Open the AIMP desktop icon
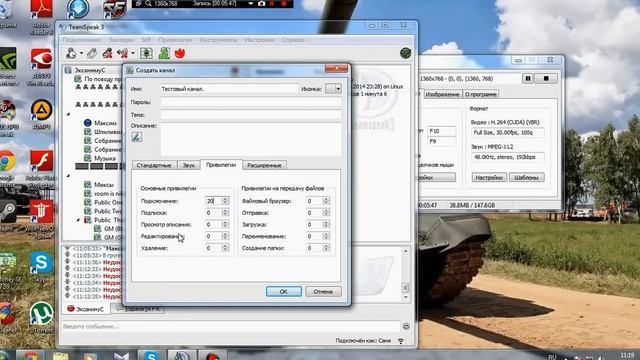640x360 pixels. pyautogui.click(x=41, y=114)
